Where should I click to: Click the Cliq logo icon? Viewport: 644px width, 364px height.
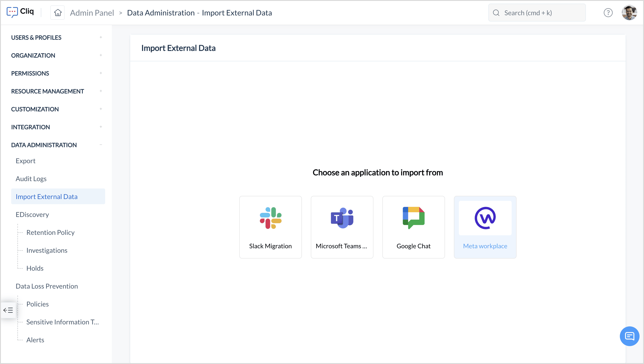pos(12,12)
